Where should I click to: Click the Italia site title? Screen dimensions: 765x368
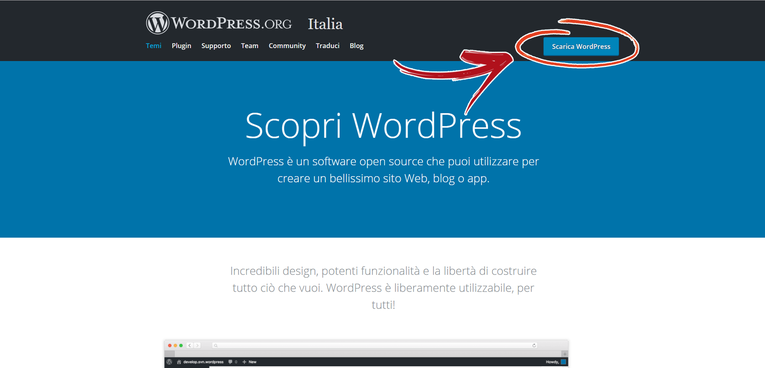pyautogui.click(x=325, y=24)
